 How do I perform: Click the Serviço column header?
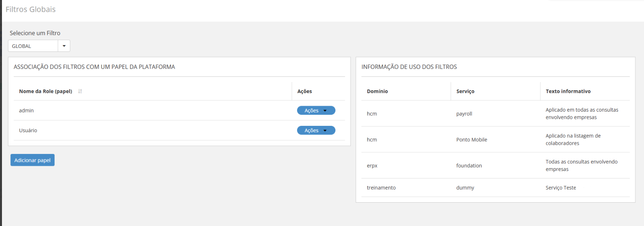[x=465, y=91]
